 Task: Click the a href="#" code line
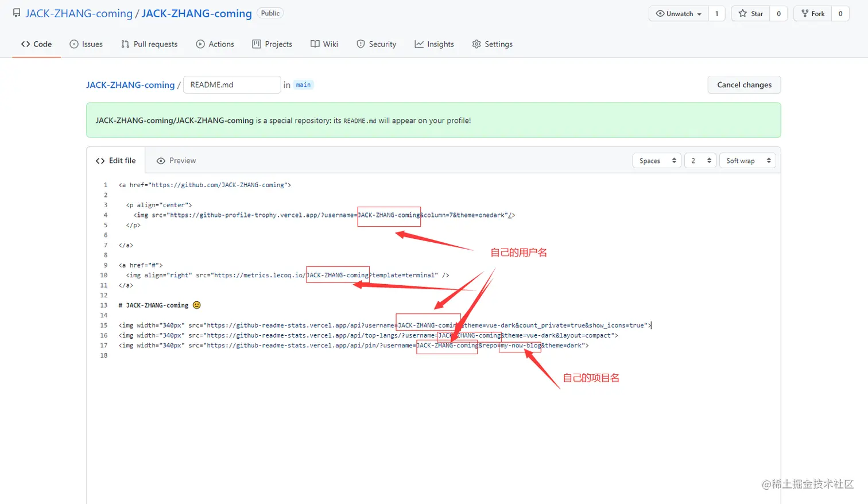click(x=141, y=265)
